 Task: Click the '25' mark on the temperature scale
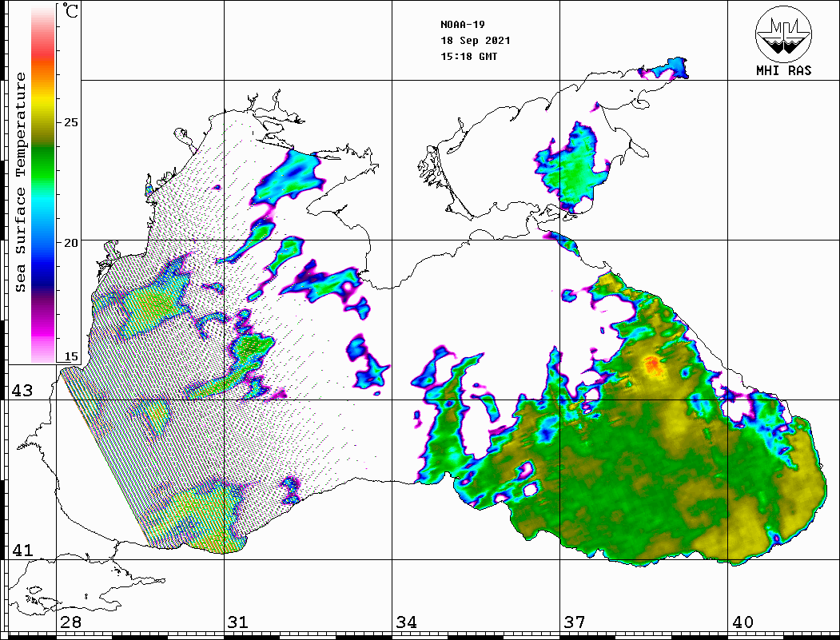click(70, 122)
